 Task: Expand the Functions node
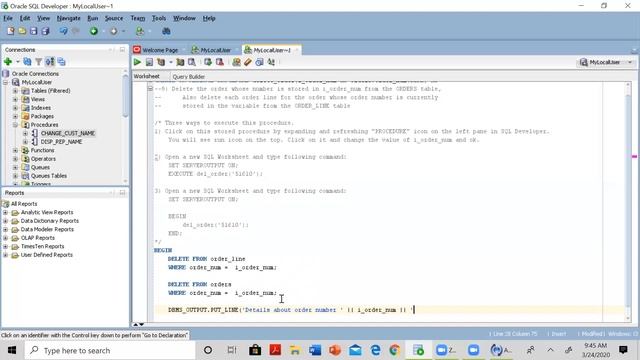pos(15,150)
